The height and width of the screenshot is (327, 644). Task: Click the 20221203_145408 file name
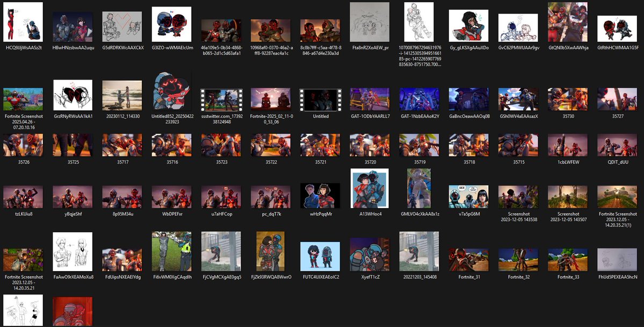coord(419,277)
